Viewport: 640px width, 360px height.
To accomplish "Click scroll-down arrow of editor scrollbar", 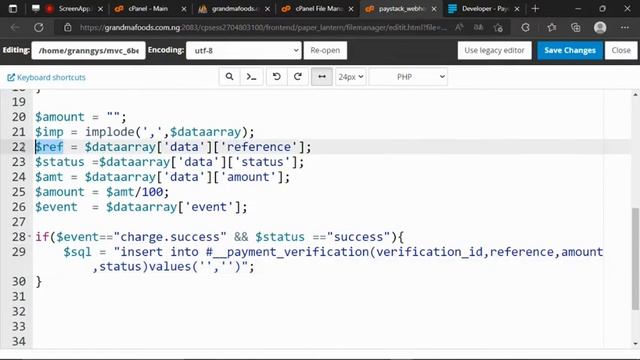I will tap(635, 344).
